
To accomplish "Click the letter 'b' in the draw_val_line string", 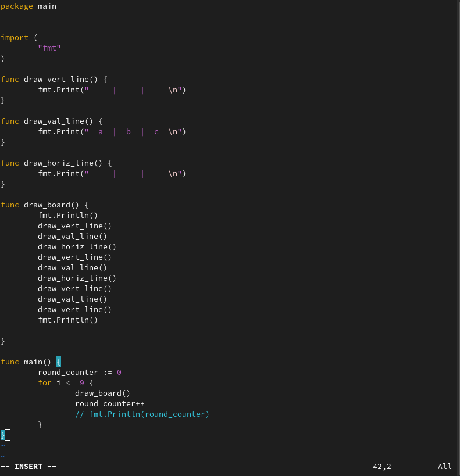I will tap(128, 132).
